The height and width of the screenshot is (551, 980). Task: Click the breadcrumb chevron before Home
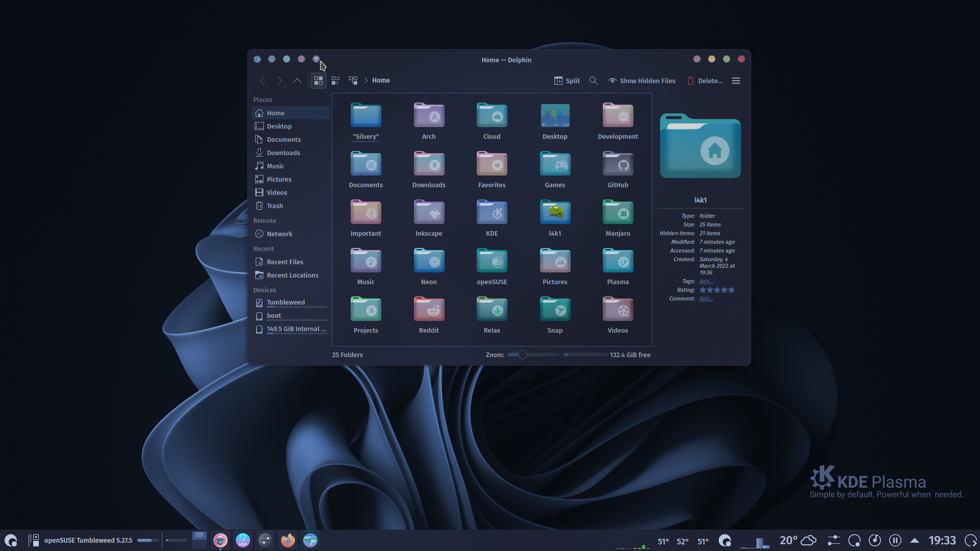click(x=366, y=81)
